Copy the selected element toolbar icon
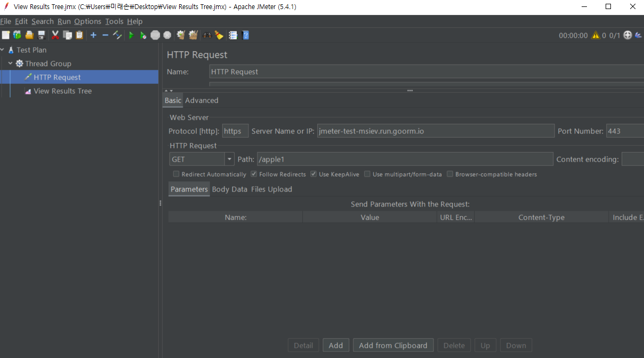The image size is (644, 358). tap(67, 35)
